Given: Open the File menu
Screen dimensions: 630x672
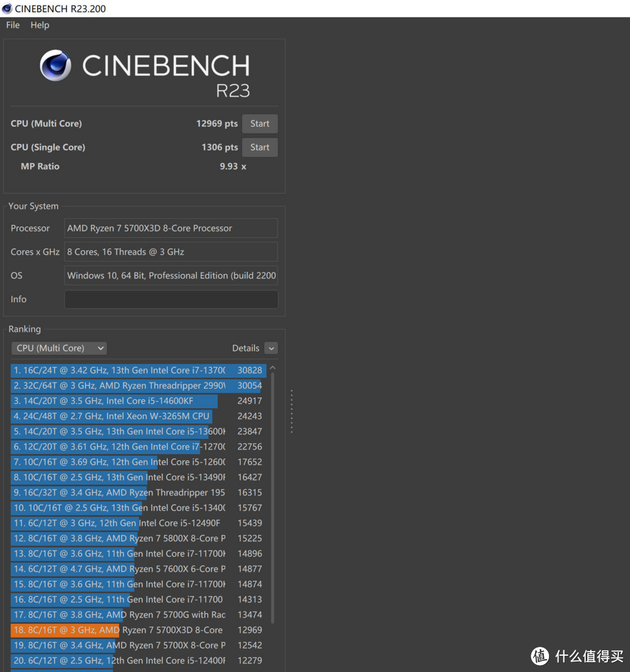Looking at the screenshot, I should (x=13, y=25).
